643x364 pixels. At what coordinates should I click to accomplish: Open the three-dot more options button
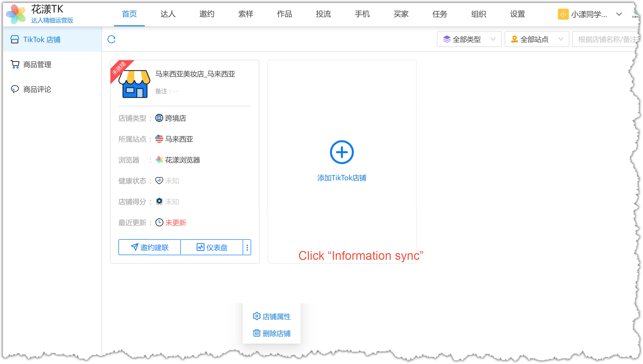[x=247, y=247]
